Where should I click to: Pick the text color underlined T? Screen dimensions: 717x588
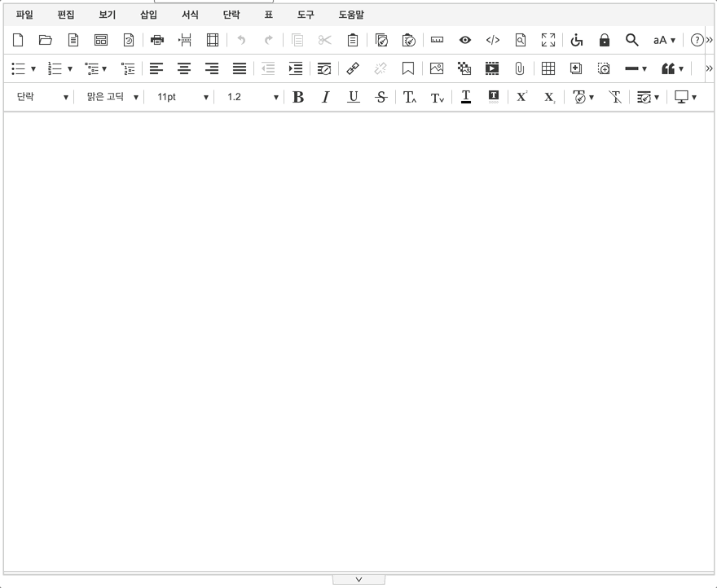pos(466,97)
